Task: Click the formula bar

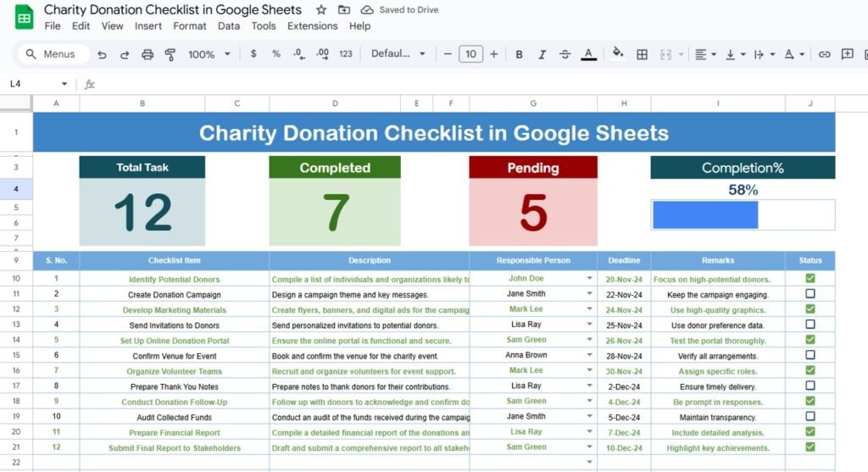Action: [x=481, y=84]
